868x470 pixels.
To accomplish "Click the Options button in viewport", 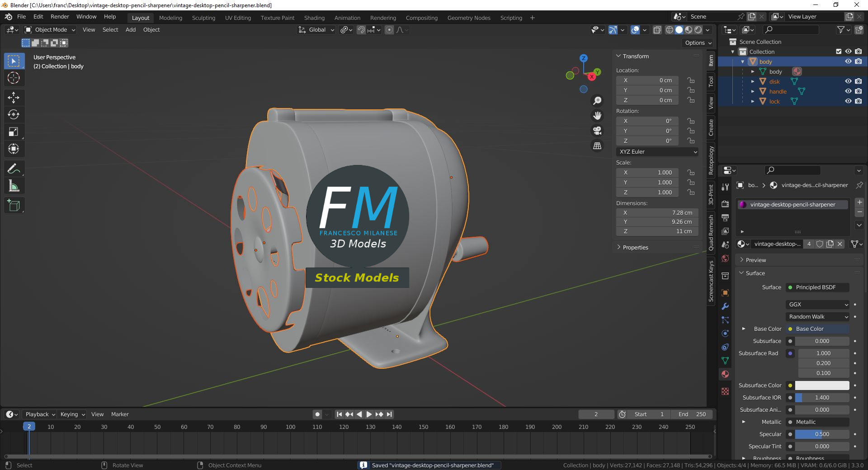I will 698,43.
